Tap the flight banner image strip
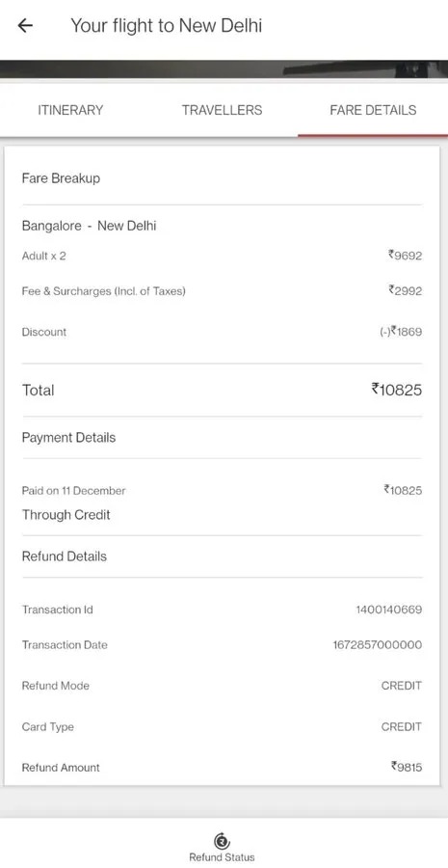Image resolution: width=448 pixels, height=868 pixels. [x=224, y=68]
